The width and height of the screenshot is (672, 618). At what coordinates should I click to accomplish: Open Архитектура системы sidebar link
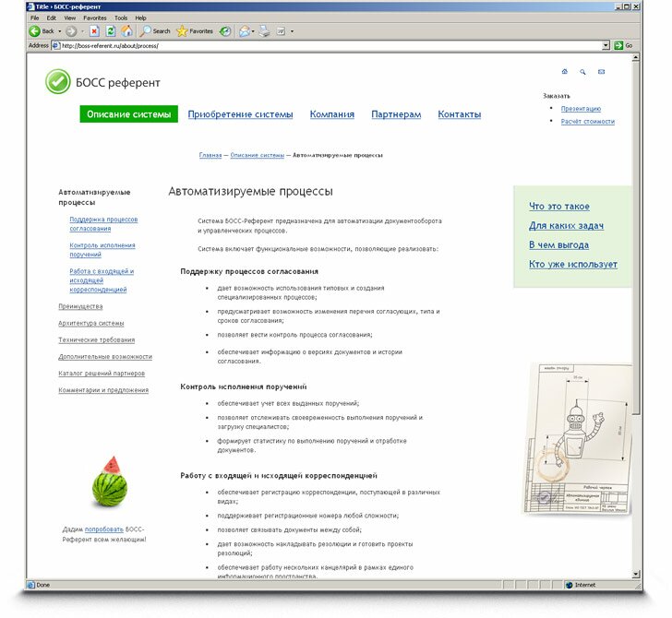(x=90, y=324)
